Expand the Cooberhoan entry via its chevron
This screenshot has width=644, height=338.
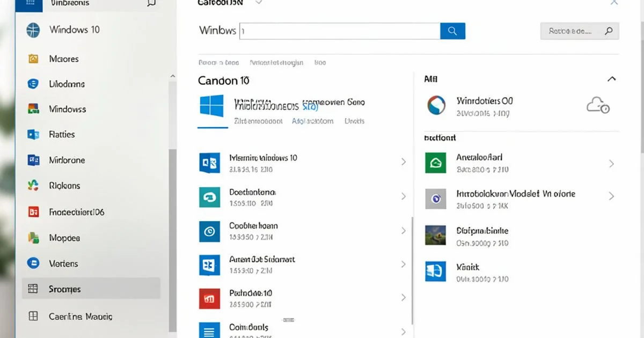[x=404, y=231]
